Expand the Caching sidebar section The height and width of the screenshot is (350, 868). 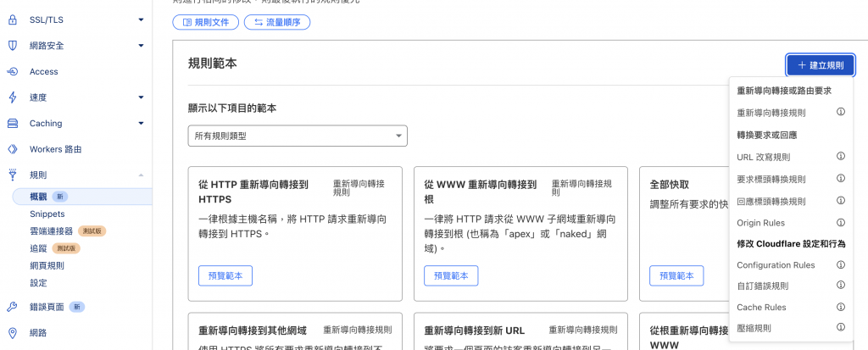(x=142, y=124)
